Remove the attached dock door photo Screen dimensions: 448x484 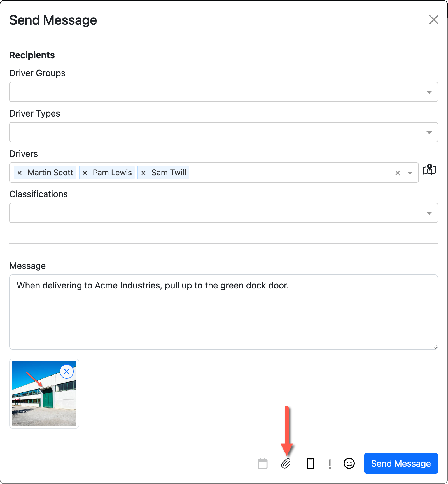(67, 371)
